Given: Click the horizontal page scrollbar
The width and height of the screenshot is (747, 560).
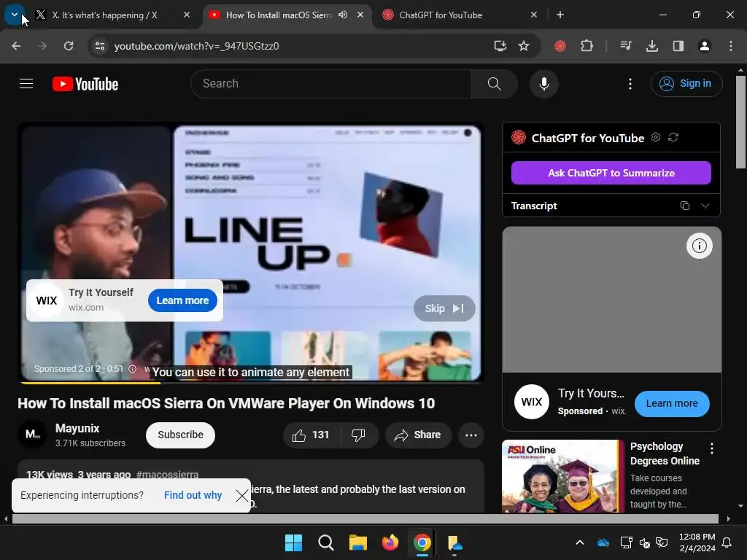Looking at the screenshot, I should (x=365, y=518).
